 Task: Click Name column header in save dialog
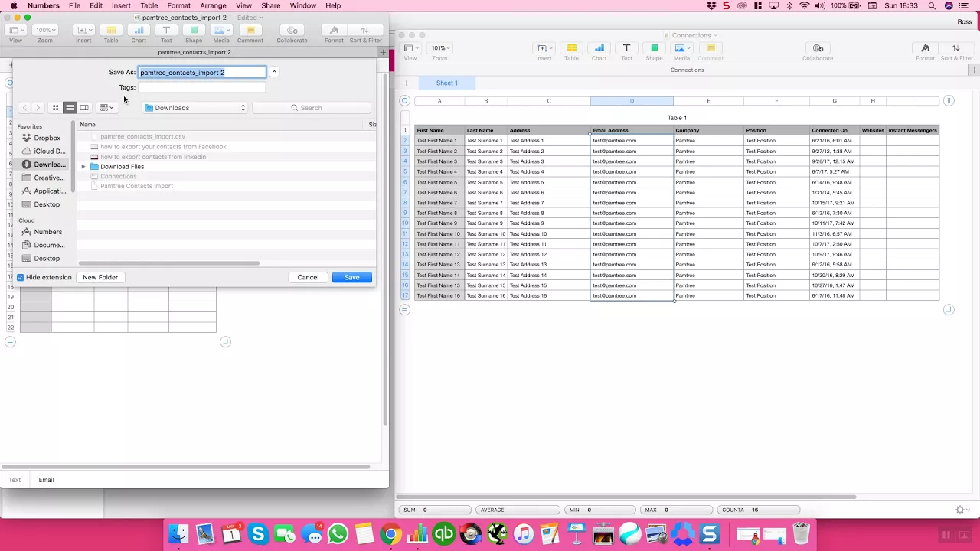pyautogui.click(x=88, y=125)
